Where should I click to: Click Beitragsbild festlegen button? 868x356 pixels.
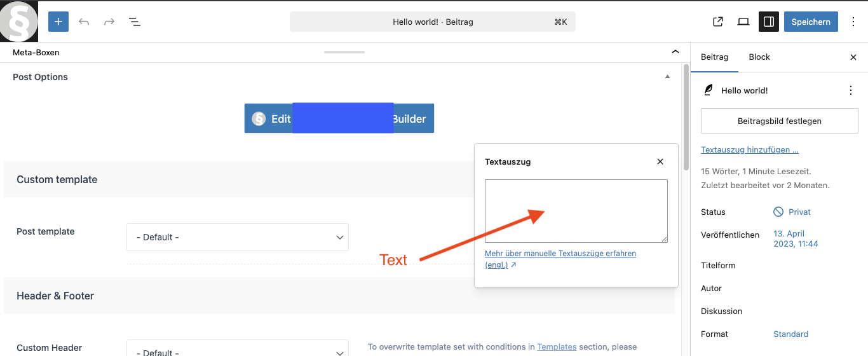click(x=779, y=121)
